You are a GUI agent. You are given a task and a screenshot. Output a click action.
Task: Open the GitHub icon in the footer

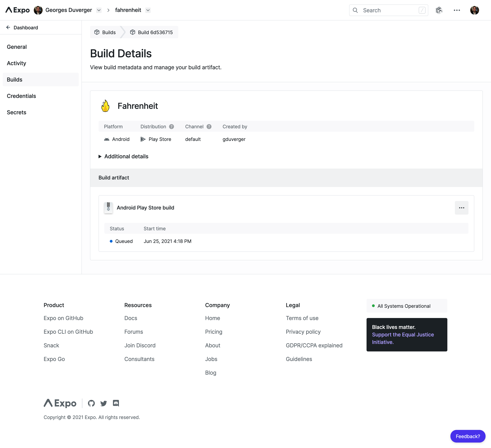click(91, 403)
